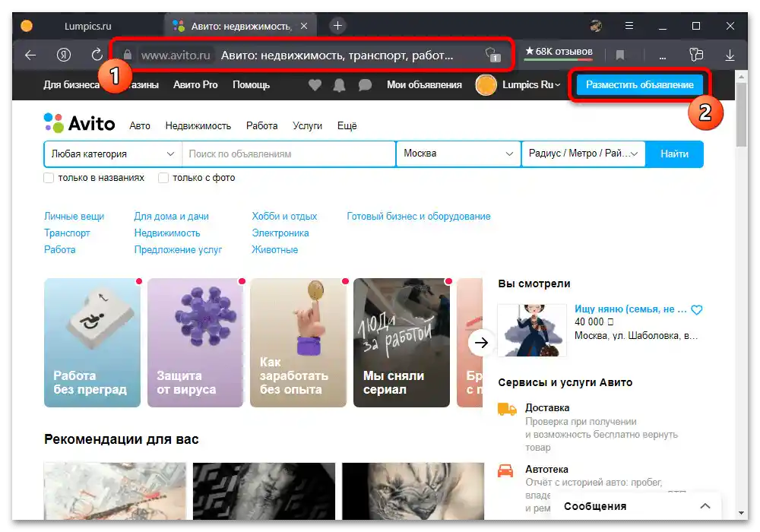Open Ищу няню ad thumbnail image

tap(532, 331)
